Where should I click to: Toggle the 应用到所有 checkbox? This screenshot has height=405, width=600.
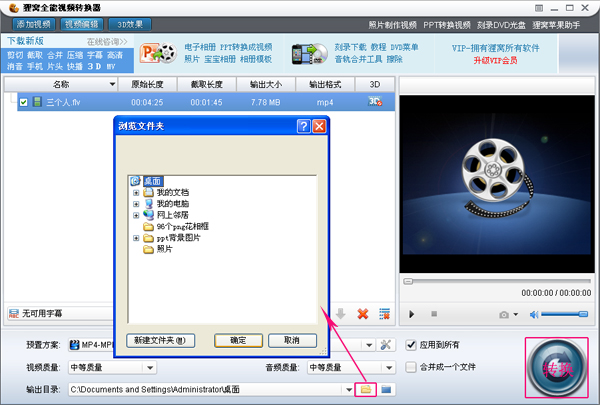coord(411,345)
